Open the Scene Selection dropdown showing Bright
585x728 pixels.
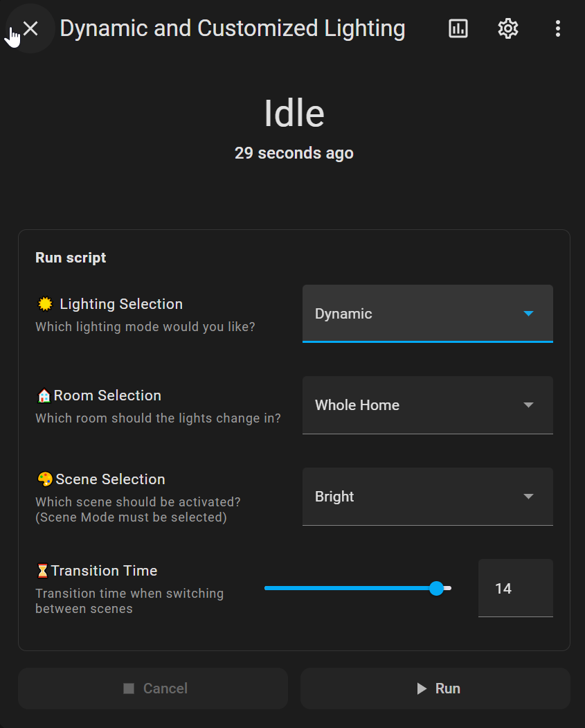(427, 497)
